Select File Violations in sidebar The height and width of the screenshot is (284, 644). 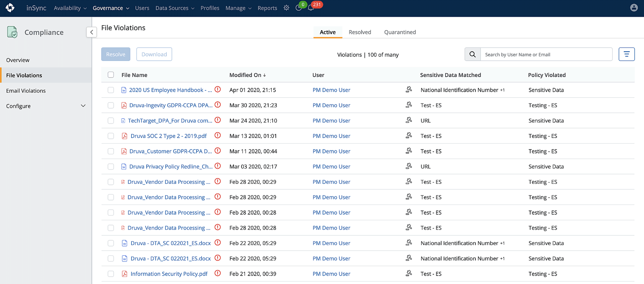pos(46,75)
